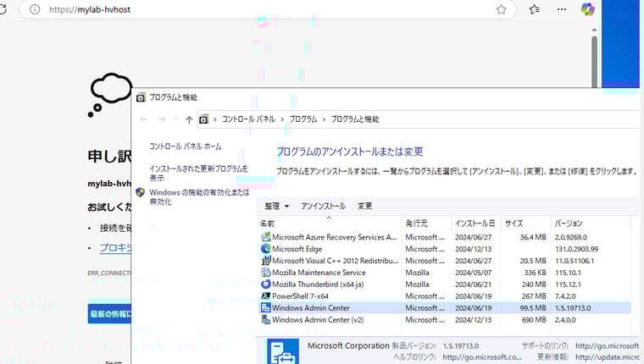Screen dimensions: 644x364
Task: Sort list by サイズ column header
Action: tap(525, 223)
